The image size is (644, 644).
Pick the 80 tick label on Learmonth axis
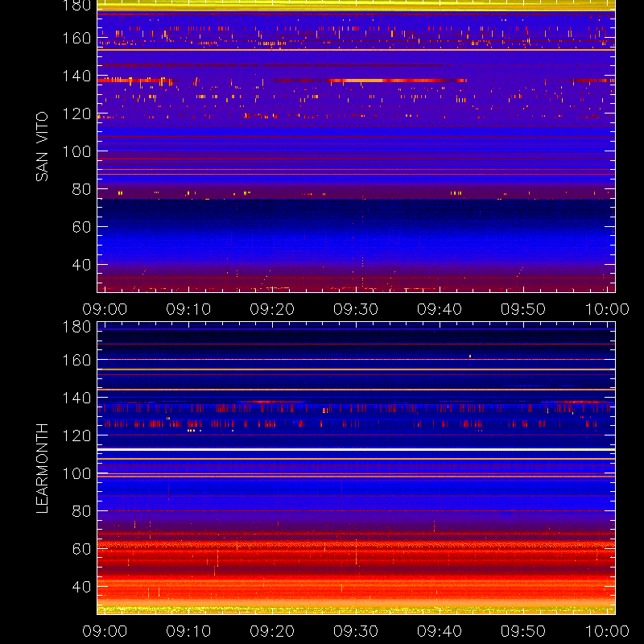pos(81,511)
